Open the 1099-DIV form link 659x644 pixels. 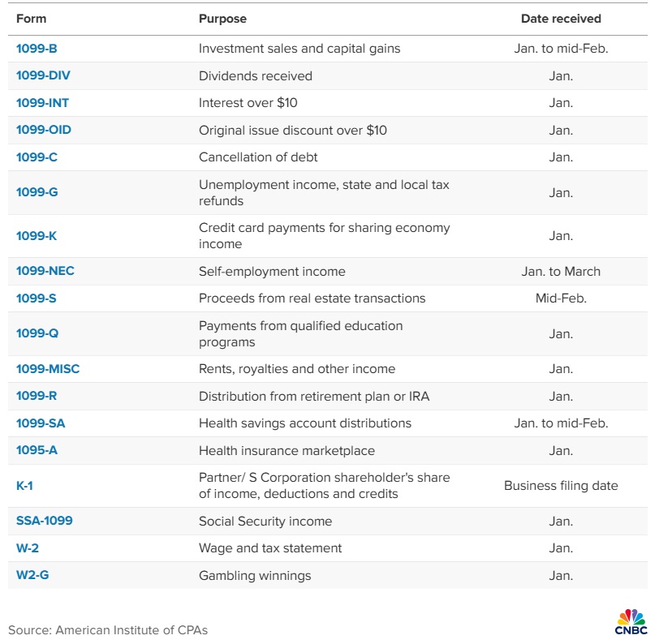(x=41, y=76)
